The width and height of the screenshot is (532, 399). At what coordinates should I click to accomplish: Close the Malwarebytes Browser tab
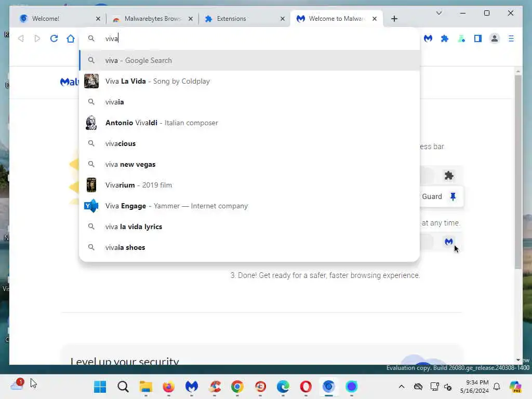(191, 19)
